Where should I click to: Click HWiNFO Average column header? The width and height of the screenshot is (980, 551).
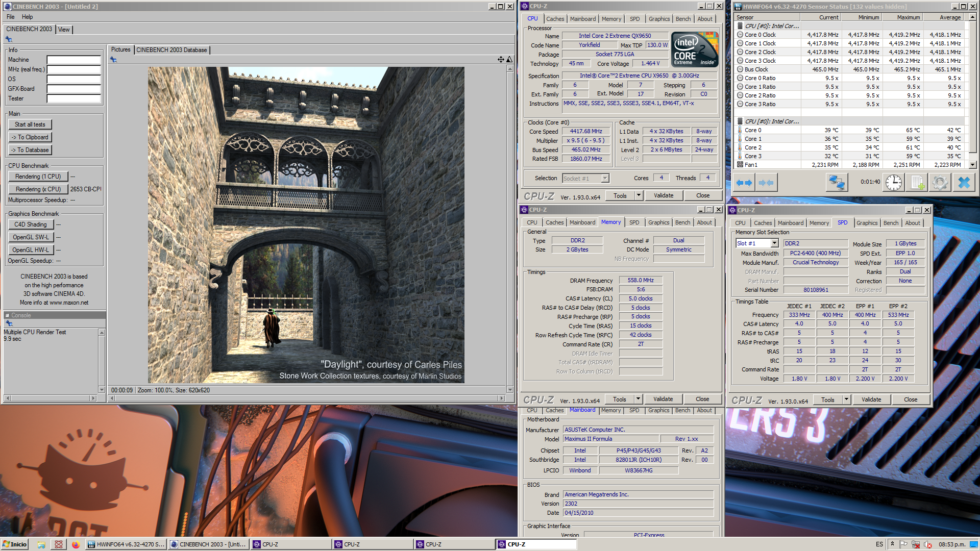(x=943, y=17)
